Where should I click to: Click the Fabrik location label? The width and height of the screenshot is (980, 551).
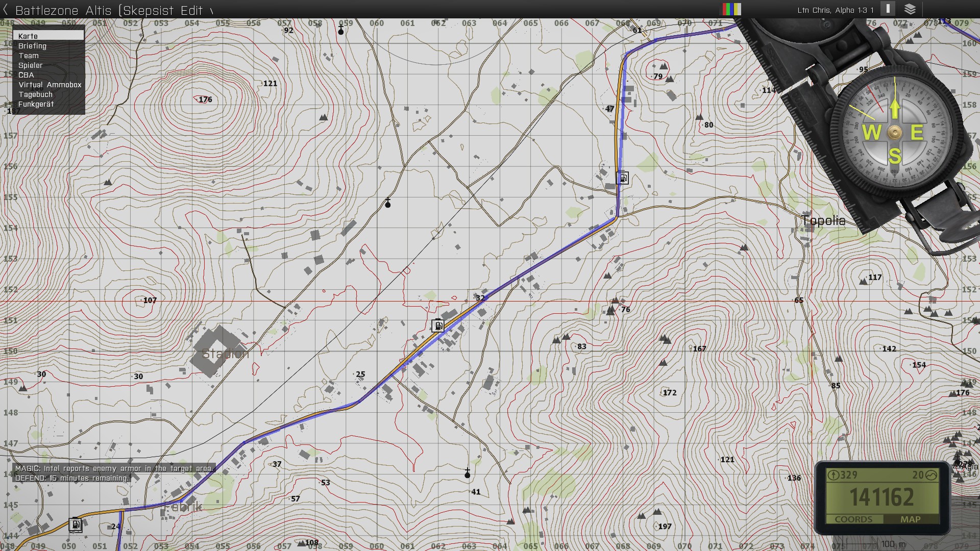pos(183,507)
